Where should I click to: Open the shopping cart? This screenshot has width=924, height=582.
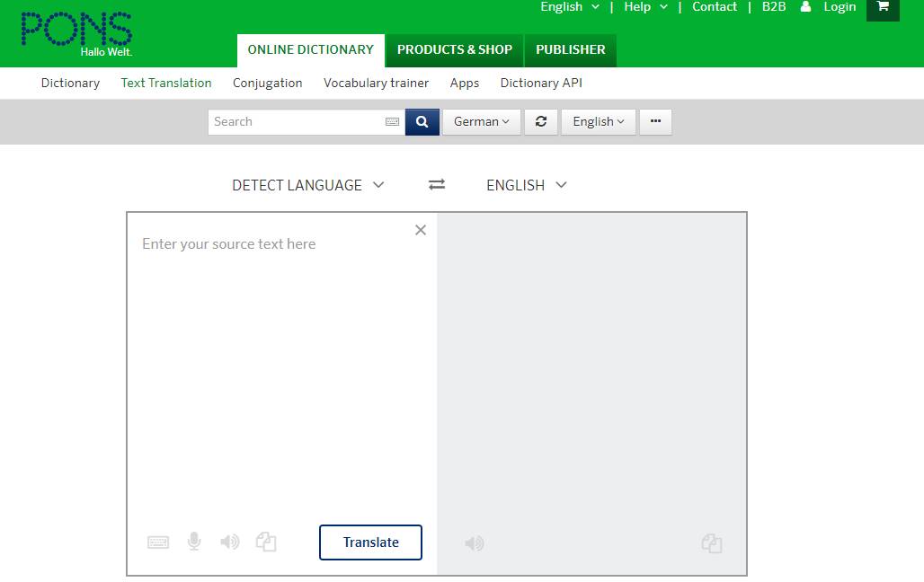click(882, 10)
